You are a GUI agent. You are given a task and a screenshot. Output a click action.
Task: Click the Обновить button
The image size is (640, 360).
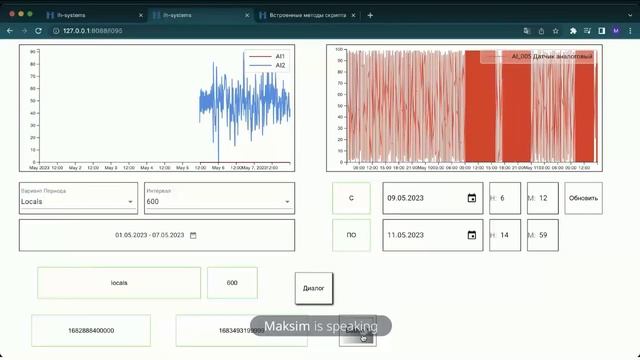583,198
